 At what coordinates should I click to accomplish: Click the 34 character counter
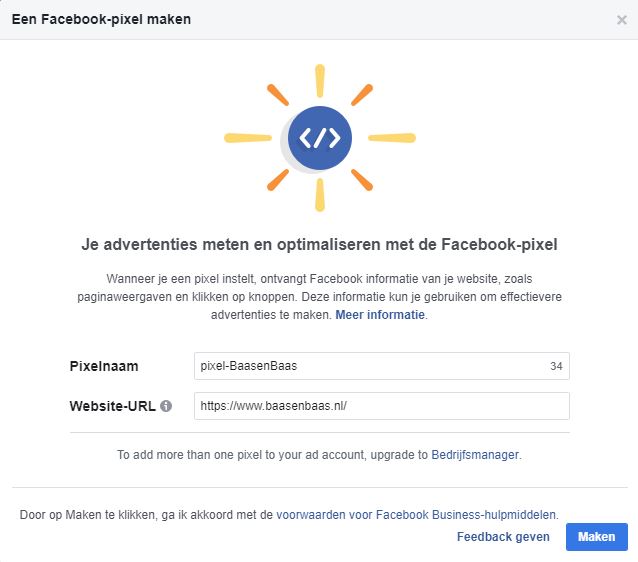point(556,366)
